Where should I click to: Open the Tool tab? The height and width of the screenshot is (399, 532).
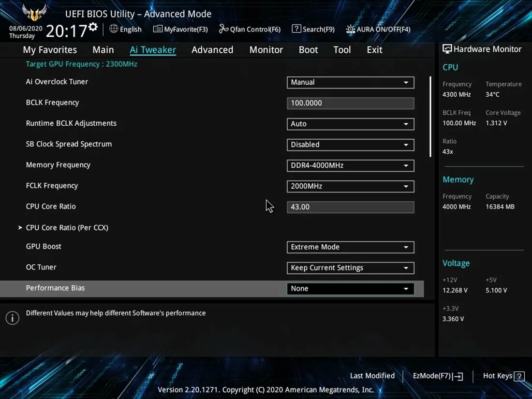pos(342,50)
